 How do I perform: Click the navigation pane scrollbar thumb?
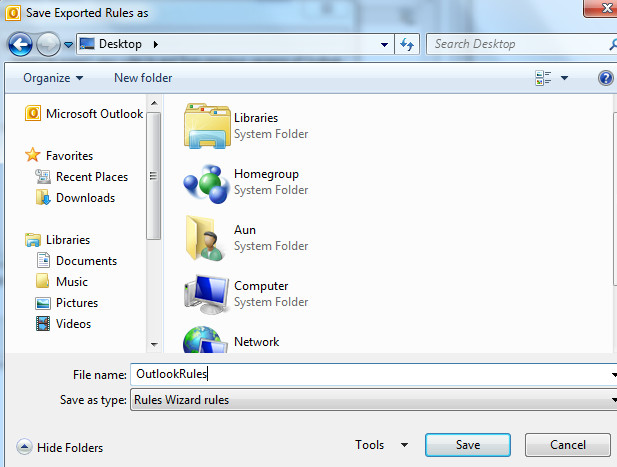(x=153, y=176)
